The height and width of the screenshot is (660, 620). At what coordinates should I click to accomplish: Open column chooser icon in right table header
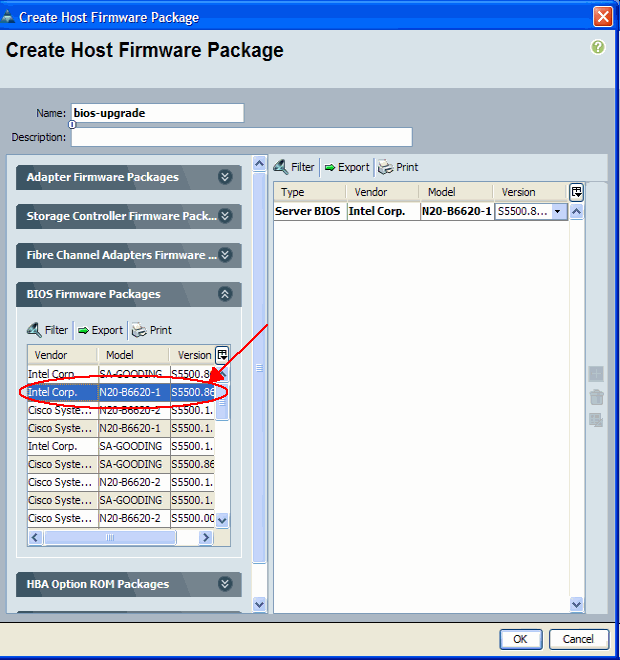(576, 192)
